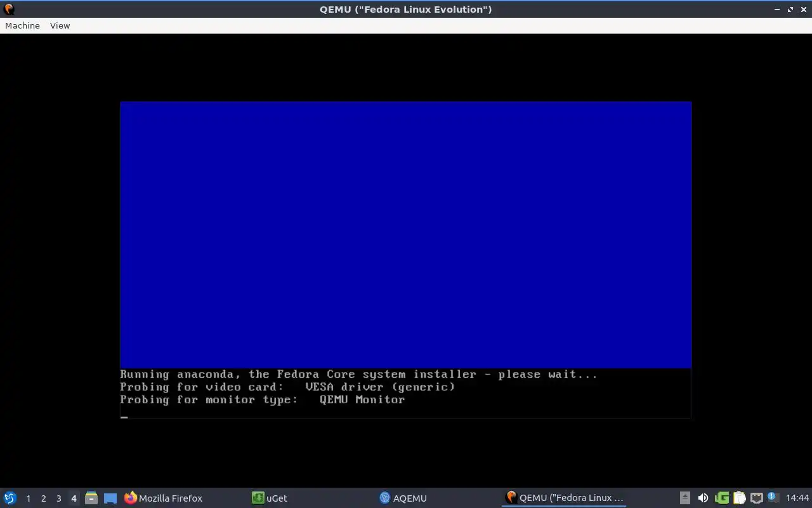Open the file manager drawer icon
Image resolution: width=812 pixels, height=508 pixels.
(91, 498)
